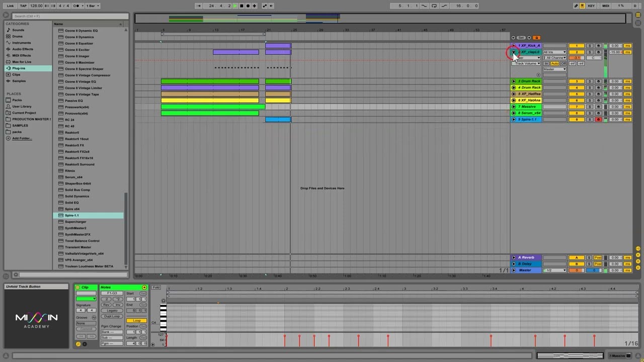This screenshot has width=644, height=362.
Task: Open the All Ins input dropdown
Action: click(554, 52)
